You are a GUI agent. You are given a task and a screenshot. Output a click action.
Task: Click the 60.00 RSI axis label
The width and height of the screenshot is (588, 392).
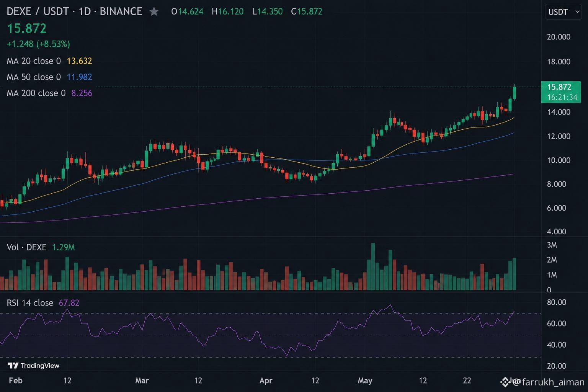(556, 323)
